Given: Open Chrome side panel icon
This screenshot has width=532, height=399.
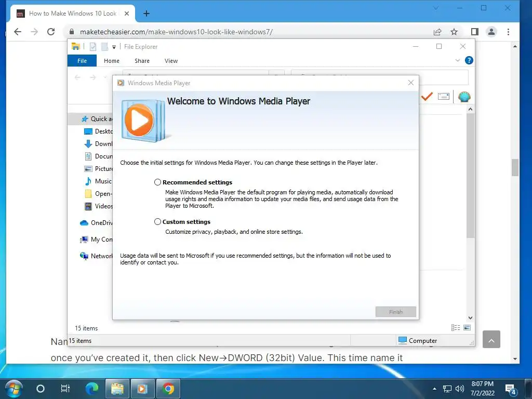Looking at the screenshot, I should point(475,32).
